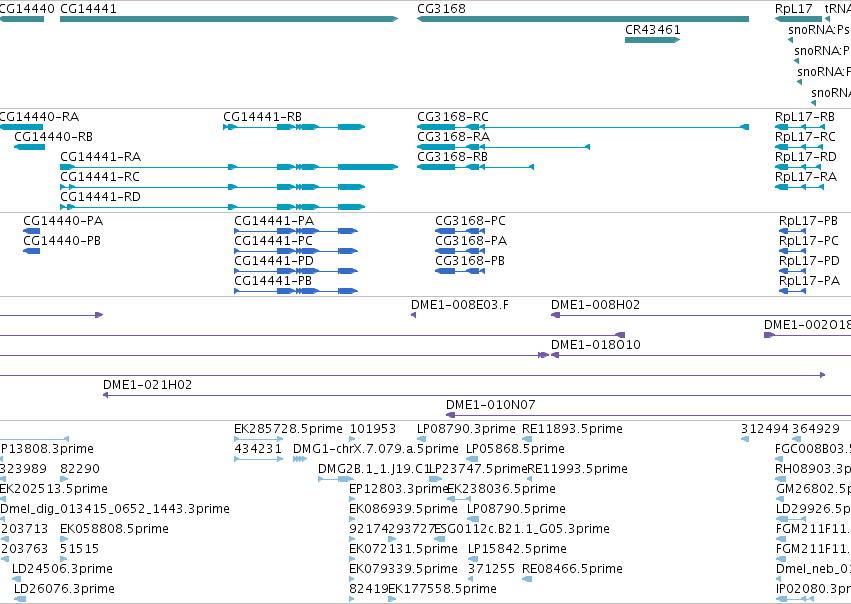Select transcript CG3168-RB
This screenshot has height=604, width=851.
point(475,167)
